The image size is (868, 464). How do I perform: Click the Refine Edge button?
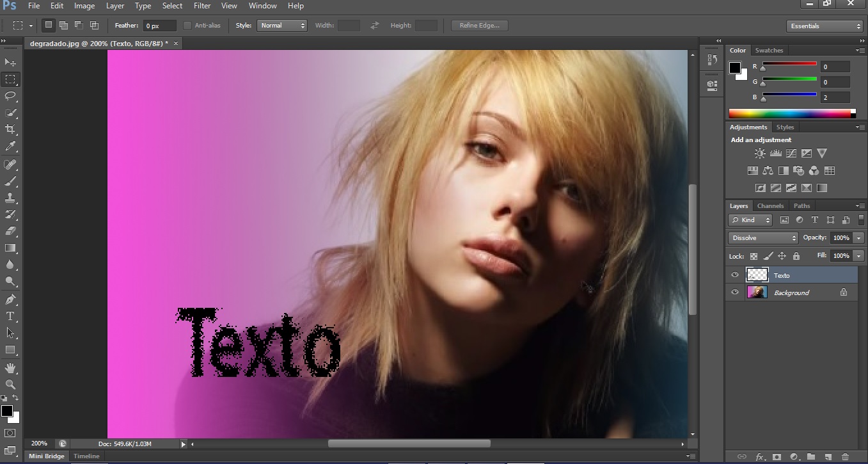(x=480, y=26)
